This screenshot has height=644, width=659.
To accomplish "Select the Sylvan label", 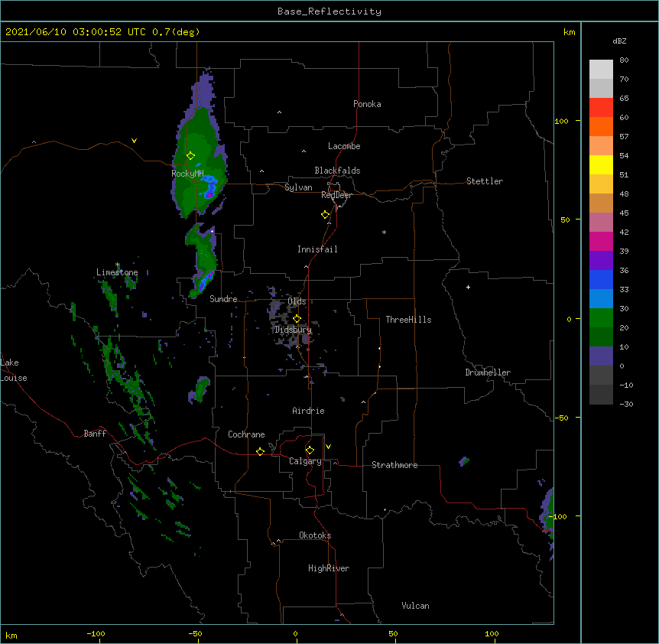I will (x=298, y=187).
